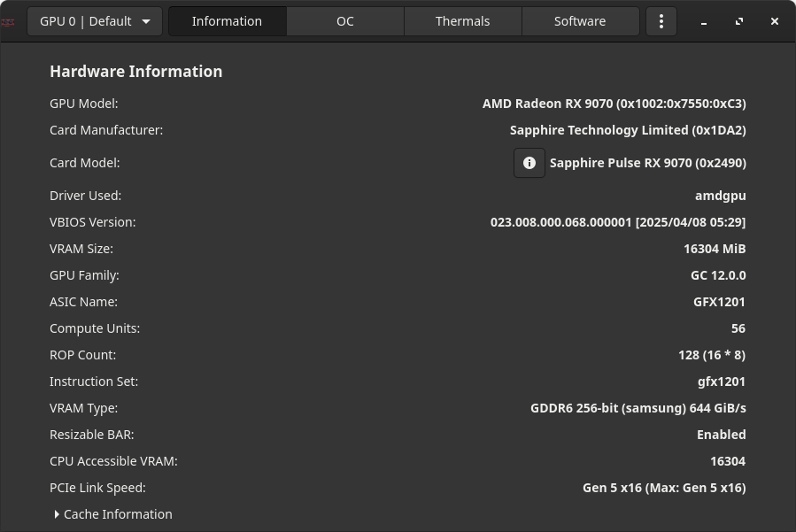796x532 pixels.
Task: Open the GPU 0 | Default selector dropdown
Action: (95, 21)
